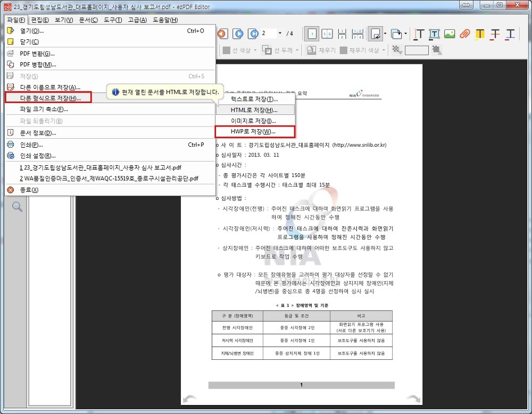Choose 인쇄 설정(R)... menu entry
Screen dimensions: 532x414
click(110, 156)
